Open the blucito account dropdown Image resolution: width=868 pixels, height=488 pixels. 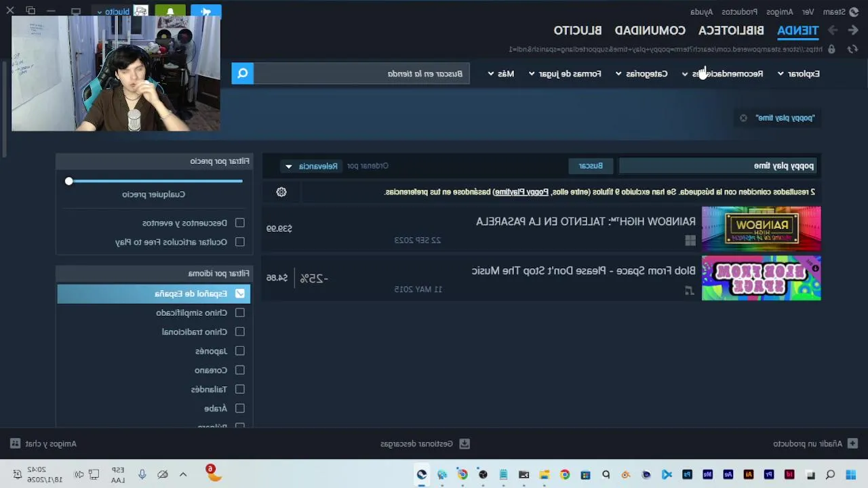[113, 12]
